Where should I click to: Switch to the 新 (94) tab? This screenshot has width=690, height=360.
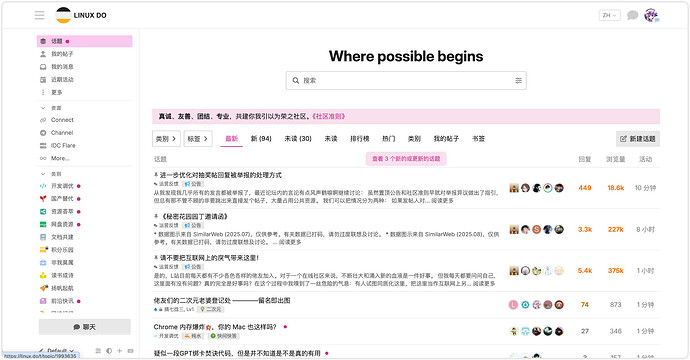[261, 139]
